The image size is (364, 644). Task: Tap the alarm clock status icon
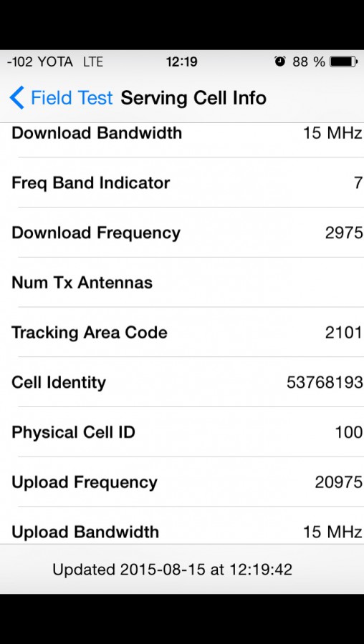coord(280,62)
